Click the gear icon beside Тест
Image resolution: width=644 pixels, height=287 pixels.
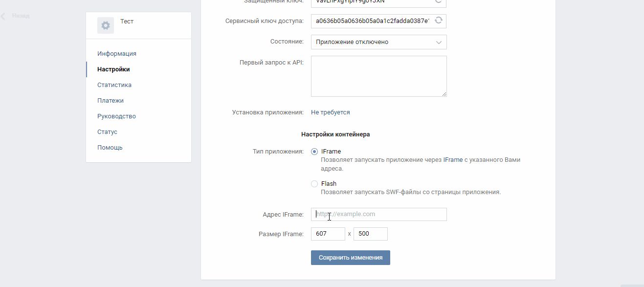pyautogui.click(x=106, y=25)
